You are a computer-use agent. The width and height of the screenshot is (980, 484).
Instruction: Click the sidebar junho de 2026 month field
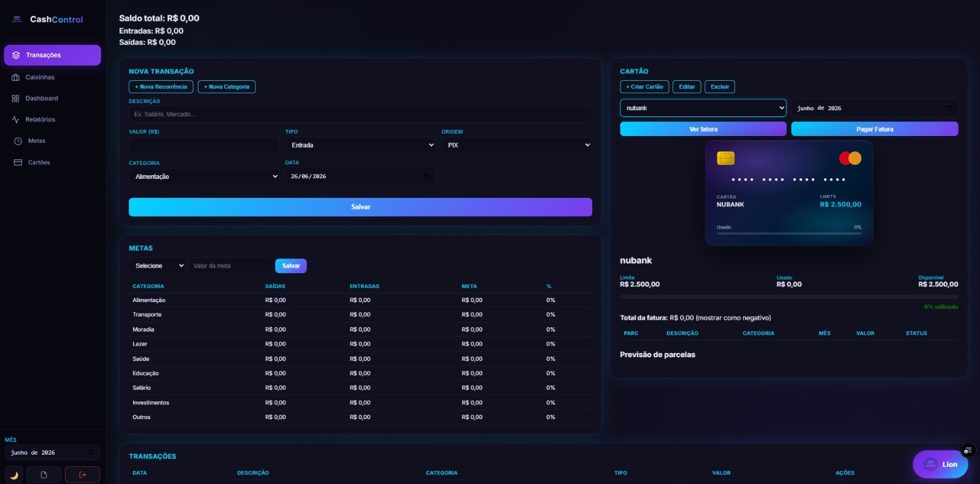[x=52, y=453]
